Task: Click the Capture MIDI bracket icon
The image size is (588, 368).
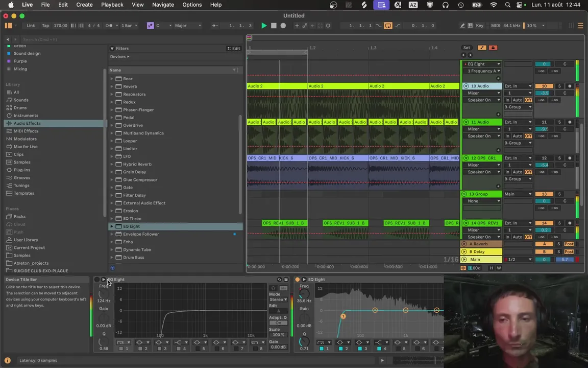Action: coord(320,26)
